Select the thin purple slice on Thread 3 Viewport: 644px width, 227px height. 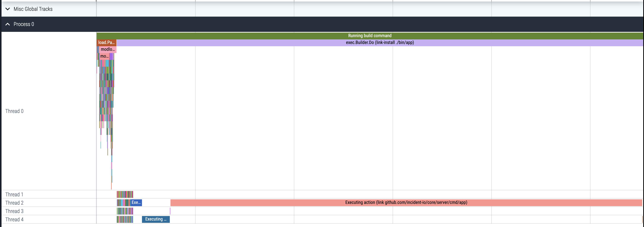[170, 211]
